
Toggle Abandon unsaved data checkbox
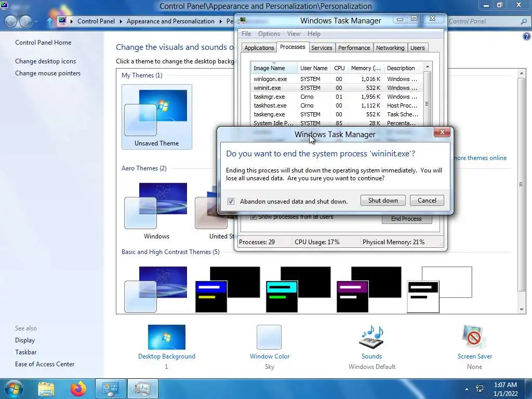click(231, 201)
